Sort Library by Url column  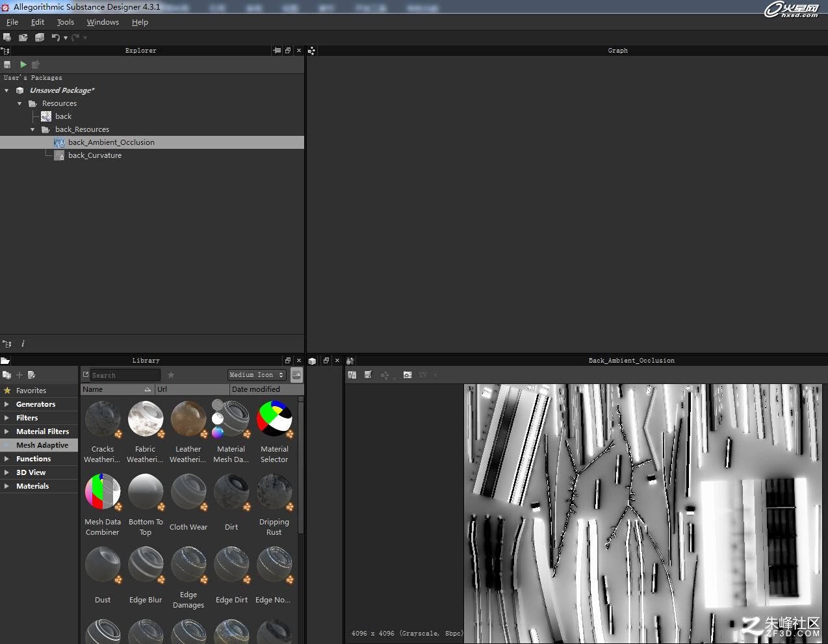192,389
